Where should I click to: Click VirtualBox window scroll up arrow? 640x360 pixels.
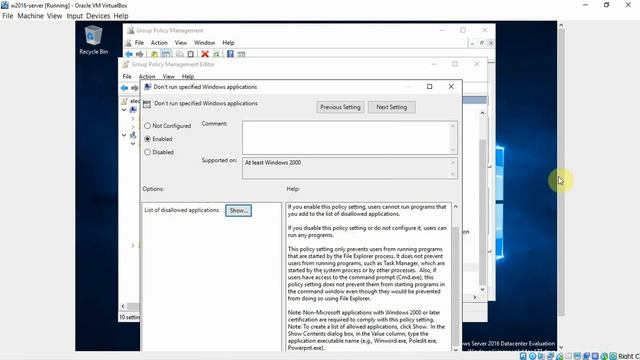(561, 25)
